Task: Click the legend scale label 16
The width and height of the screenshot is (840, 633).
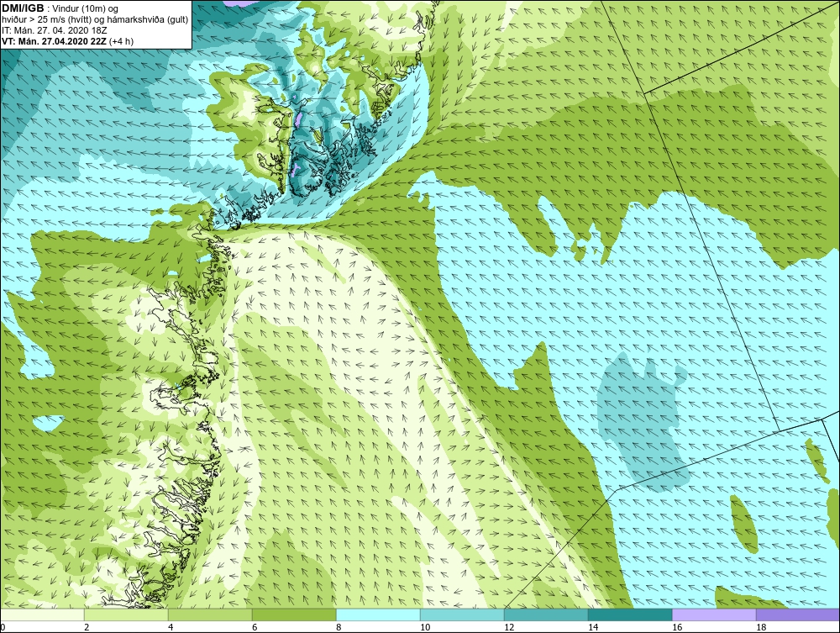Action: (x=677, y=627)
